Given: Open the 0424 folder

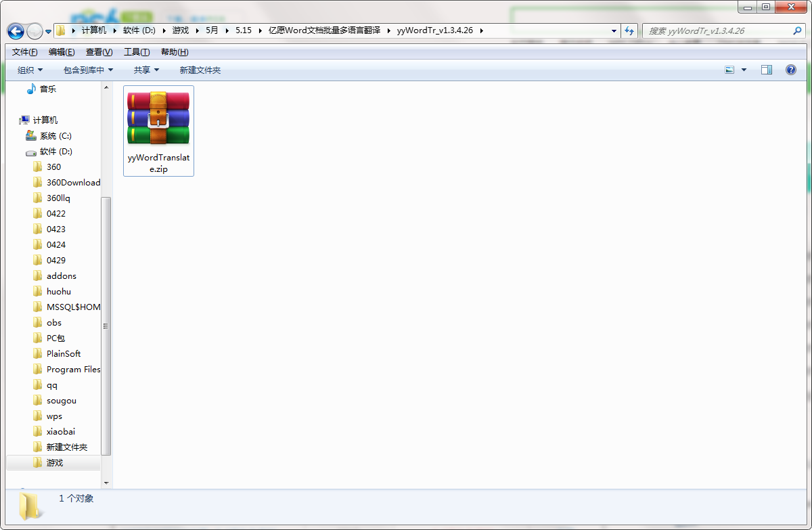Looking at the screenshot, I should [56, 245].
